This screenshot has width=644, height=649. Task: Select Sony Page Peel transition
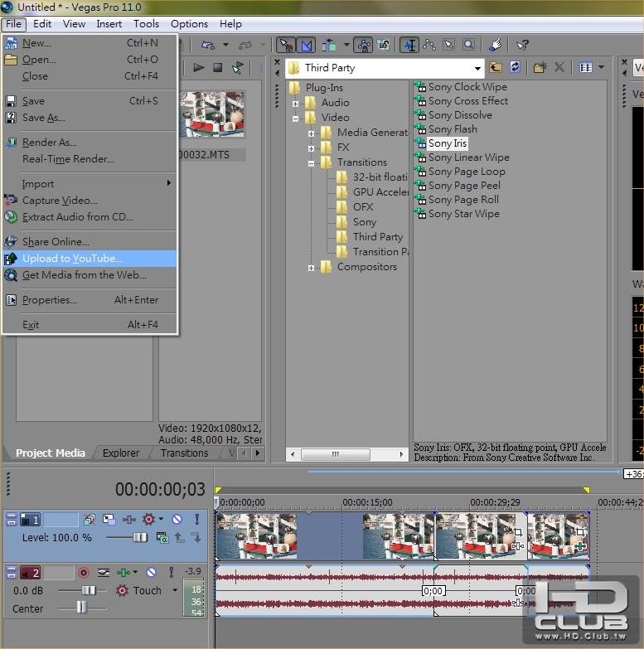tap(464, 186)
